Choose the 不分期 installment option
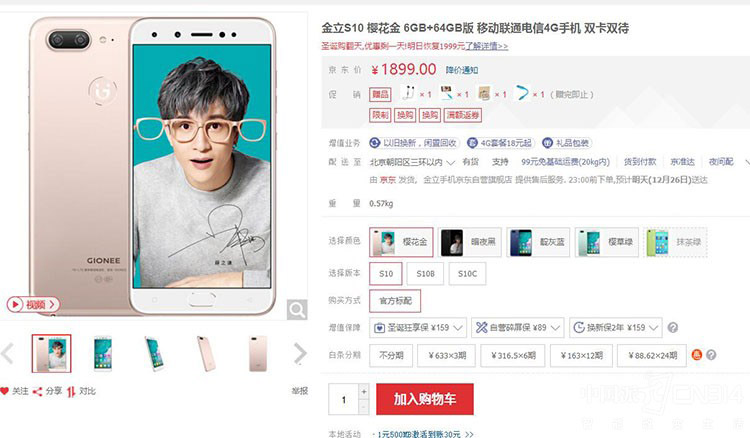 point(391,355)
